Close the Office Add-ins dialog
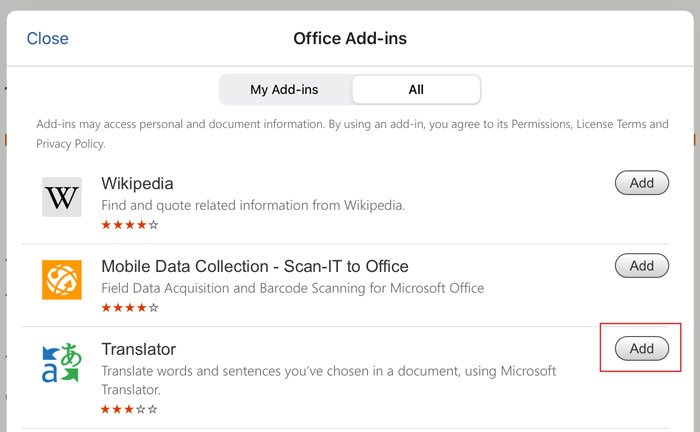The image size is (700, 432). tap(47, 38)
